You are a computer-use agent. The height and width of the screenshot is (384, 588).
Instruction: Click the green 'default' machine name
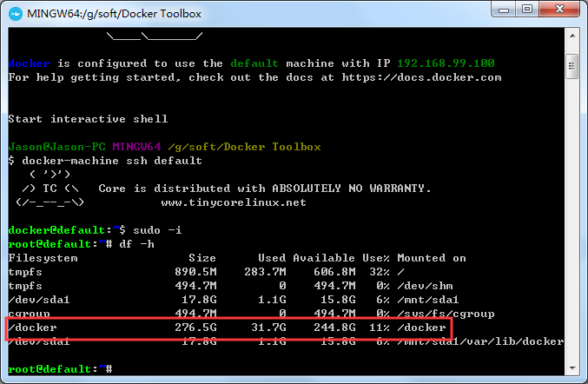254,63
